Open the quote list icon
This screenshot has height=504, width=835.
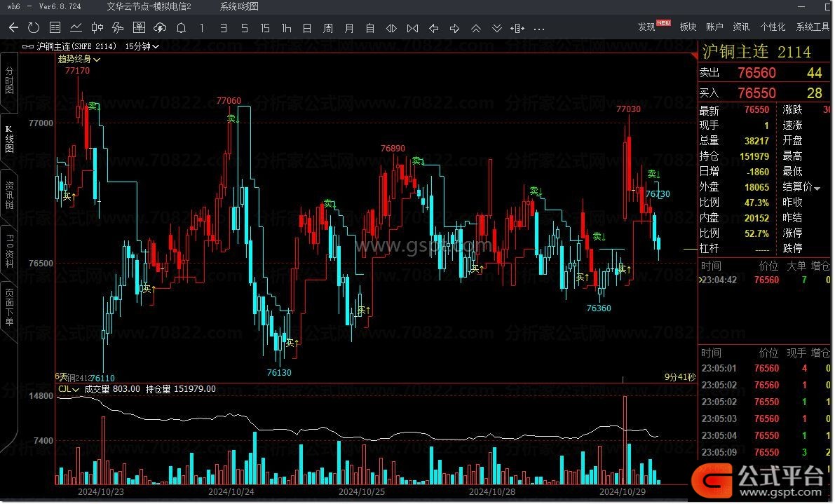coord(55,28)
